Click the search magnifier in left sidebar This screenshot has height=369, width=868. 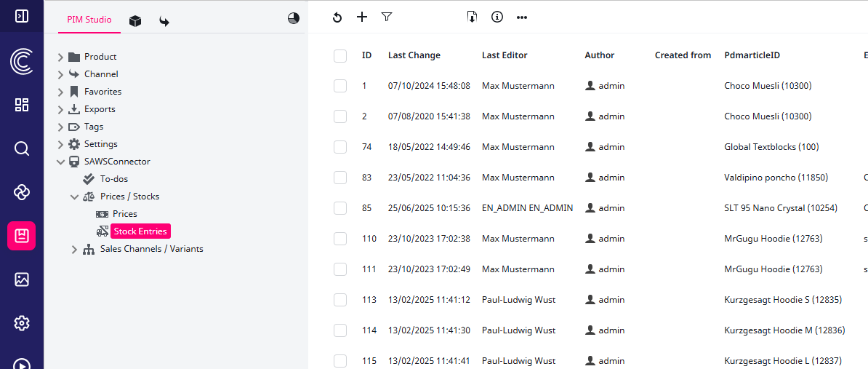(22, 148)
